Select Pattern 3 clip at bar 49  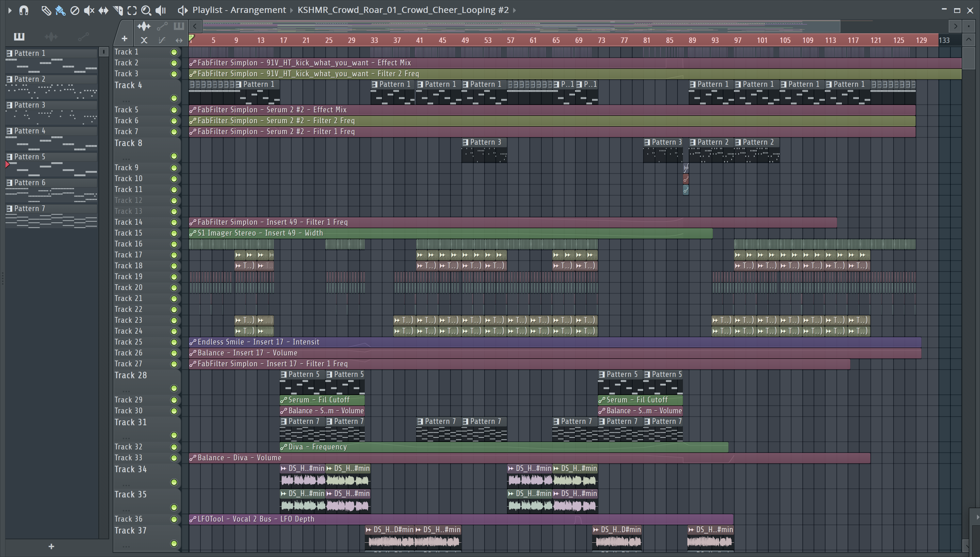point(484,150)
